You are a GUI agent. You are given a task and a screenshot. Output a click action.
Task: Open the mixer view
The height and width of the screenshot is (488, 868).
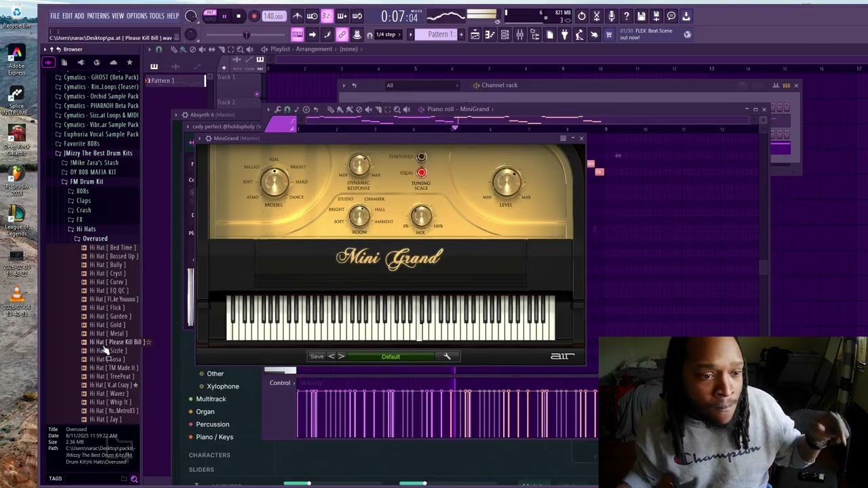(x=519, y=35)
